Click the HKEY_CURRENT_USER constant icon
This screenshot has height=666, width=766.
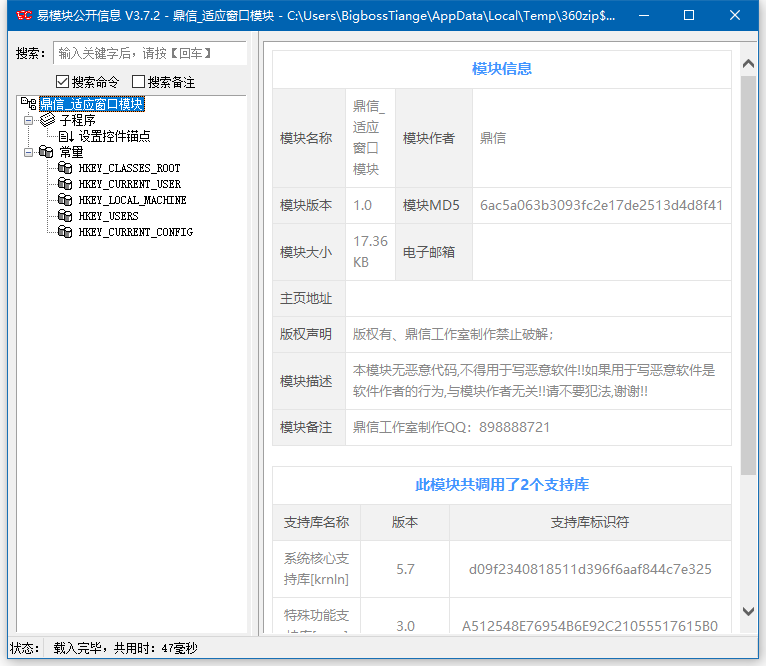point(65,184)
